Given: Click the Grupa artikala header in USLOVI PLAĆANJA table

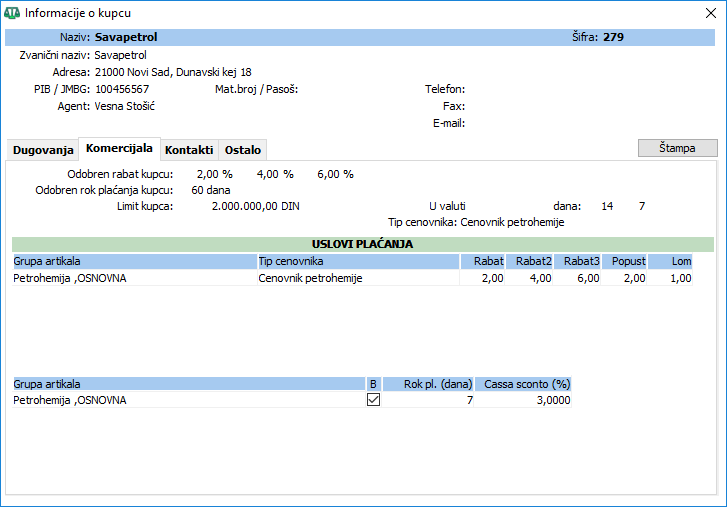Looking at the screenshot, I should [x=134, y=261].
